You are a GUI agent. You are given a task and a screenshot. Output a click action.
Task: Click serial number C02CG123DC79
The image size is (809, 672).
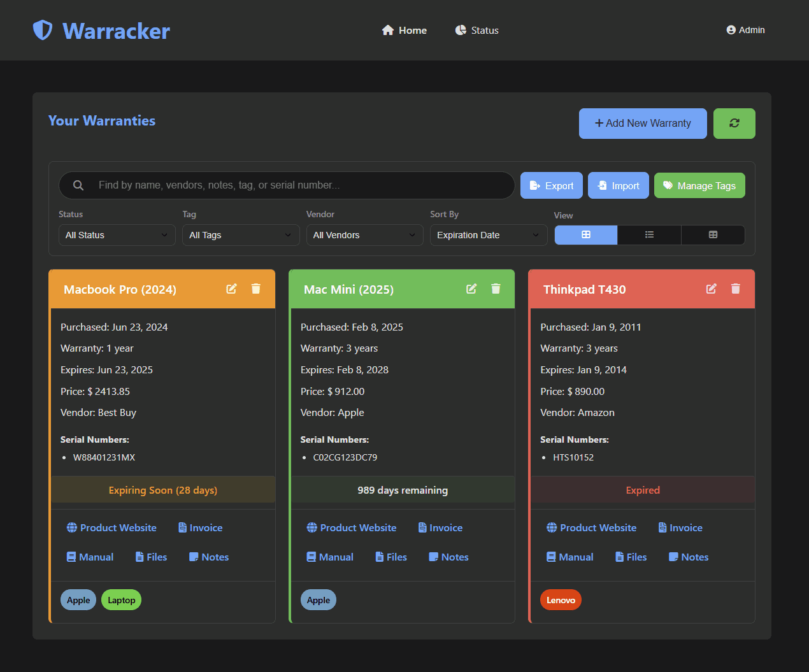345,457
